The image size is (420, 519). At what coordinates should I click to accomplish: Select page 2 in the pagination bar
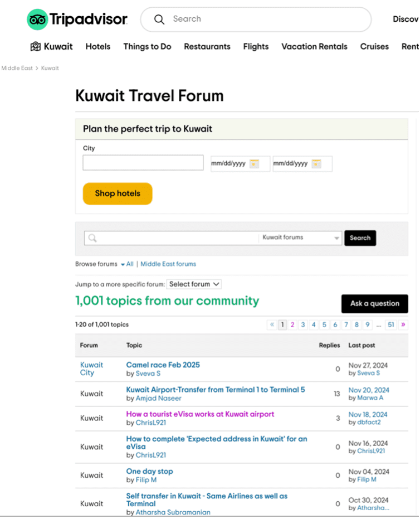(x=292, y=324)
